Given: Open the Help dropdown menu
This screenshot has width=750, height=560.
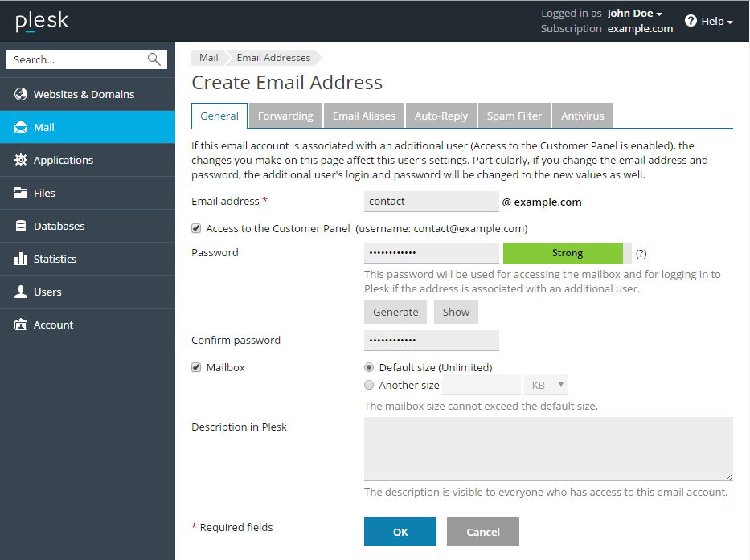Looking at the screenshot, I should [709, 22].
